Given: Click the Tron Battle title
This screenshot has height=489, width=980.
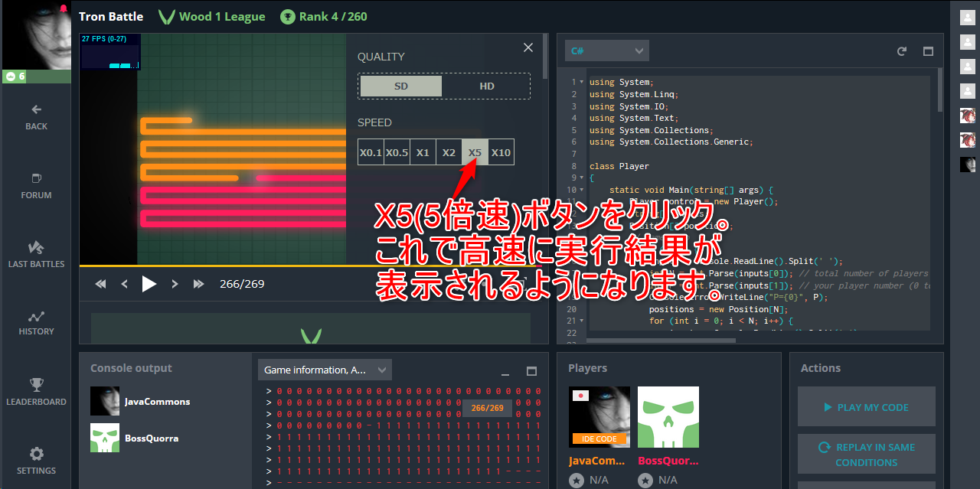Looking at the screenshot, I should tap(111, 16).
